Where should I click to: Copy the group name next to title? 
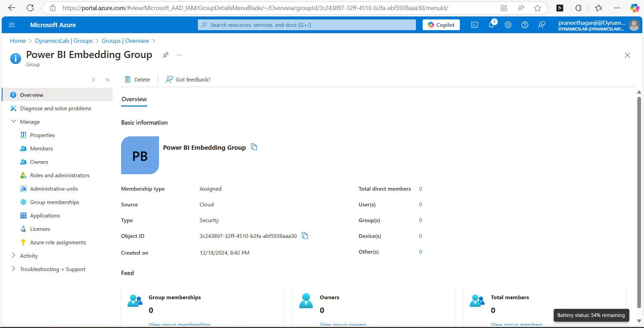(254, 147)
